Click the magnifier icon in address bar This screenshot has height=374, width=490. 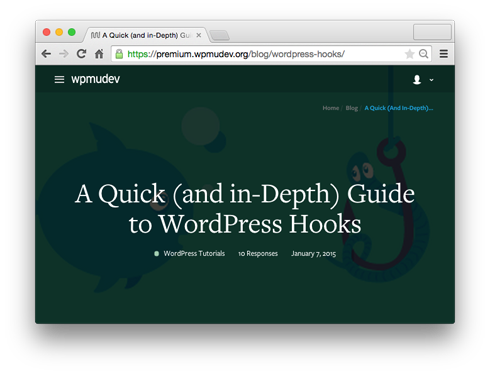pos(423,54)
